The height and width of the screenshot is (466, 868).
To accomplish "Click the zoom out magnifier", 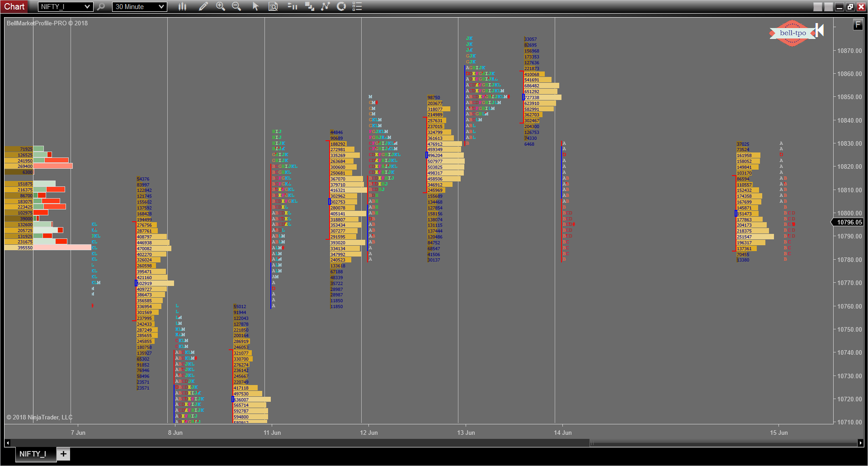I will 236,7.
